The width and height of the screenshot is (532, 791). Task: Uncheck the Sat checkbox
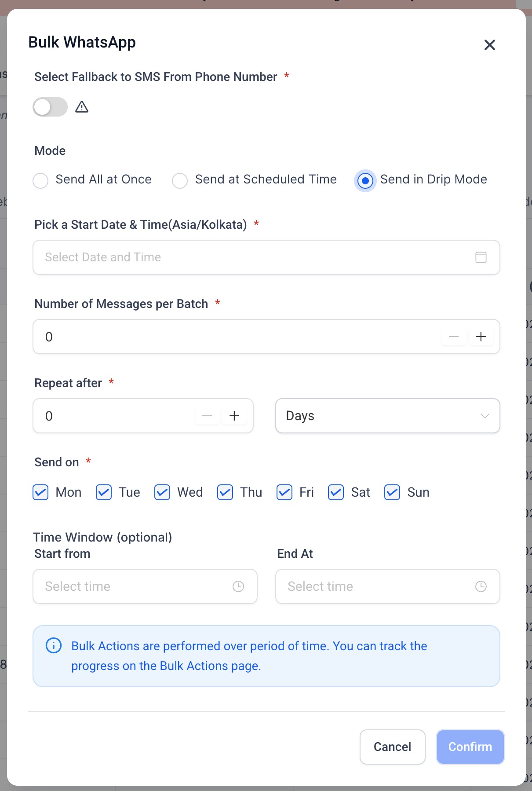tap(336, 492)
